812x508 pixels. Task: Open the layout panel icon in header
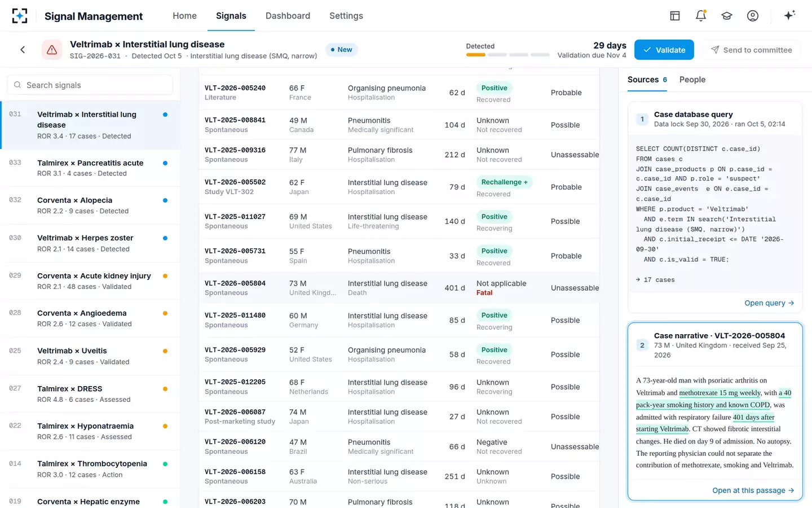click(675, 16)
